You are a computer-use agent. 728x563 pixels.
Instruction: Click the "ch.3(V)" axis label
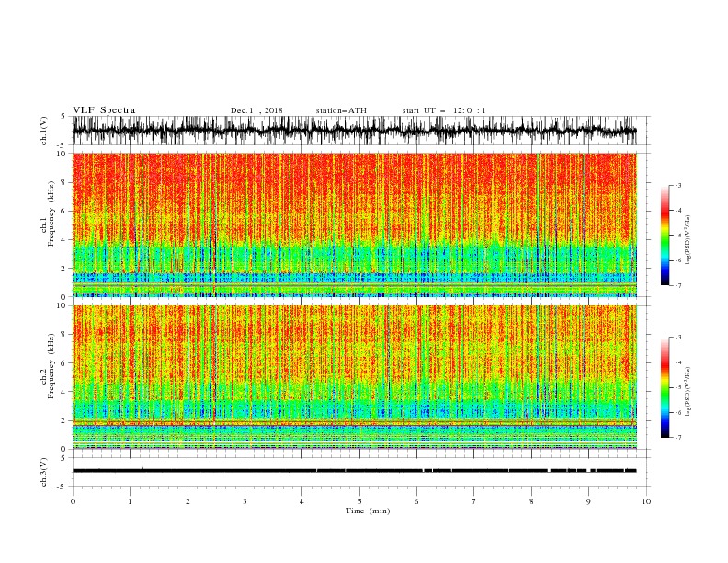[44, 472]
